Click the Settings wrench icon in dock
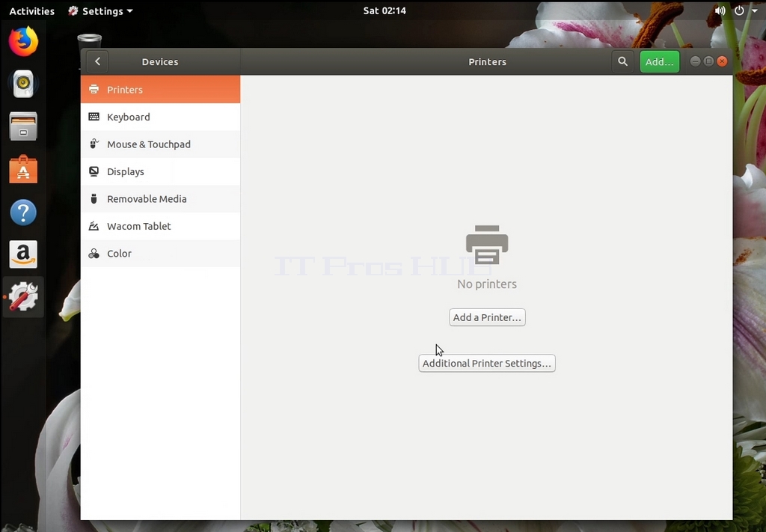 click(x=23, y=296)
